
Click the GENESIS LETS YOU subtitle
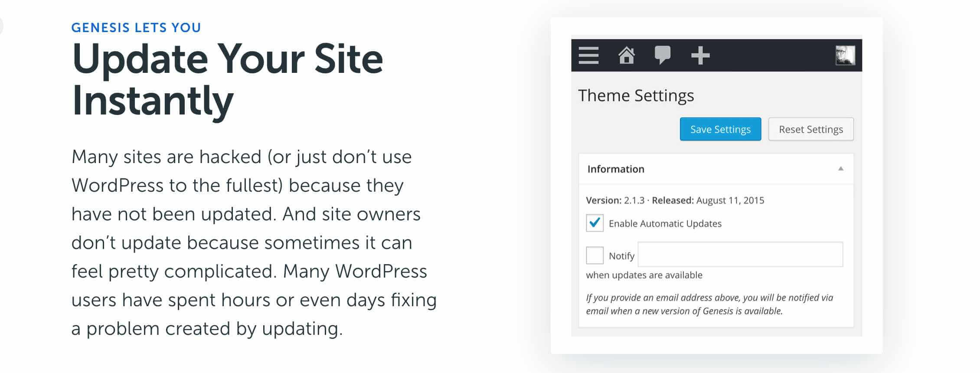[x=136, y=28]
